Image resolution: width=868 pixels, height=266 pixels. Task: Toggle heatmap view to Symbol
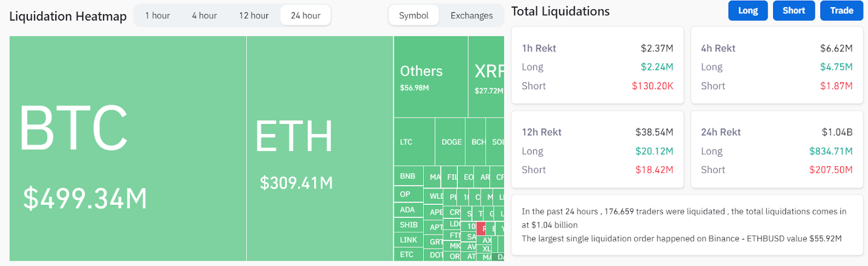(413, 16)
